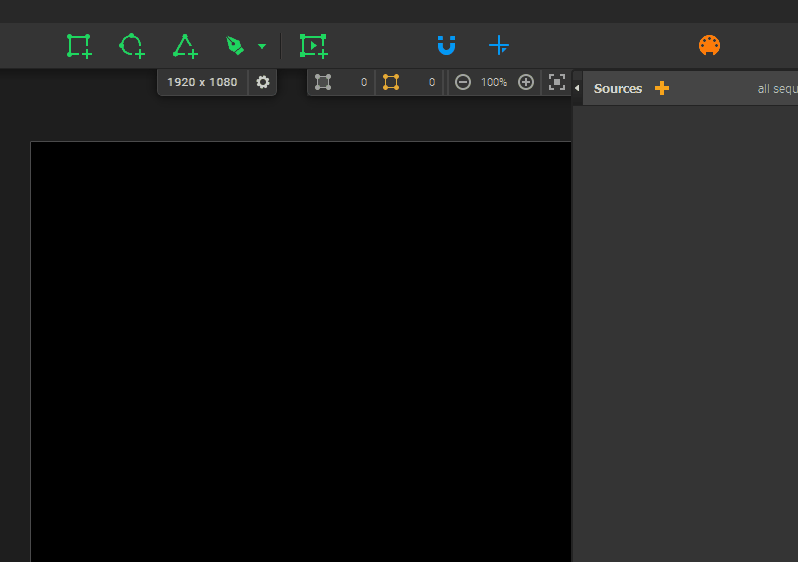Select the add triangle shape tool
Viewport: 798px width, 562px height.
point(185,46)
